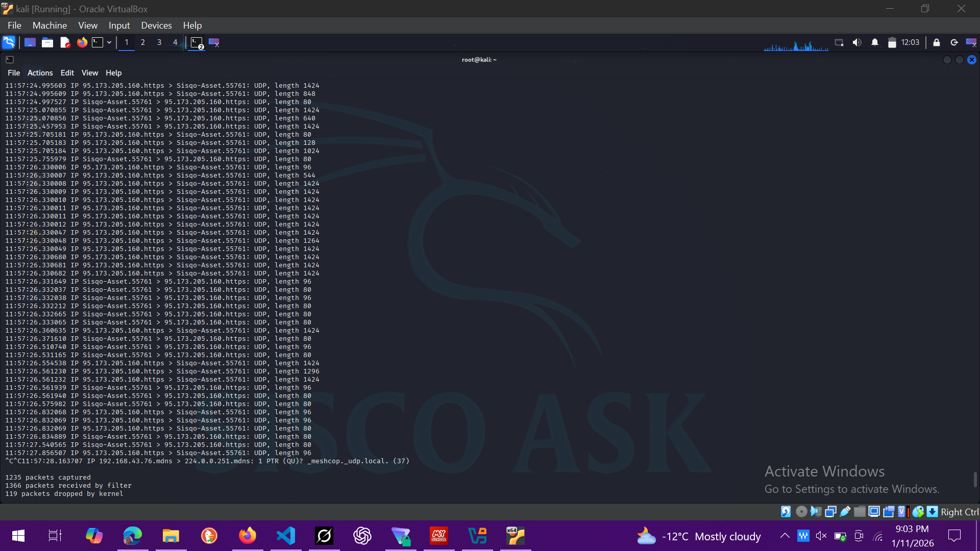Click the VirtualBox USB devices indicator
This screenshot has width=980, height=551.
click(845, 512)
